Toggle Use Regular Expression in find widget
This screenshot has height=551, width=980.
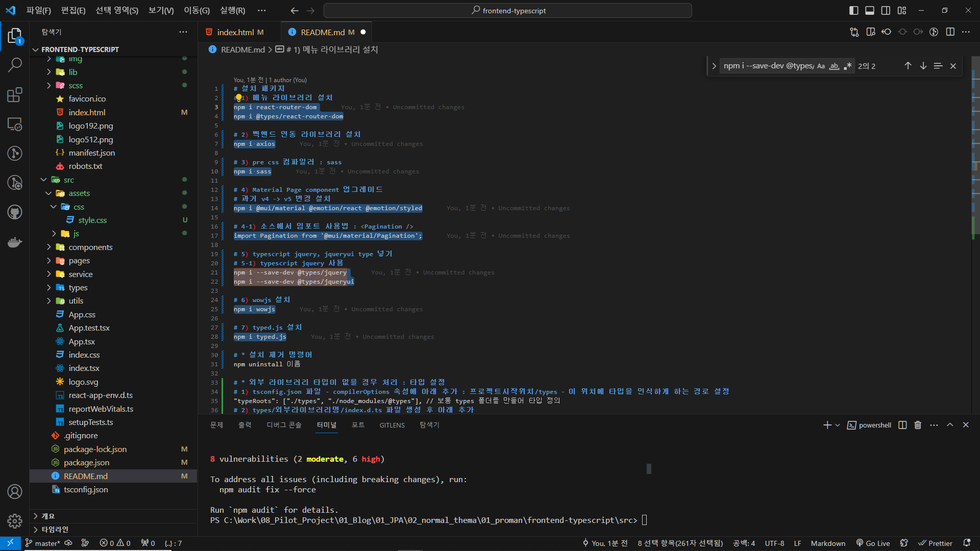pyautogui.click(x=848, y=66)
